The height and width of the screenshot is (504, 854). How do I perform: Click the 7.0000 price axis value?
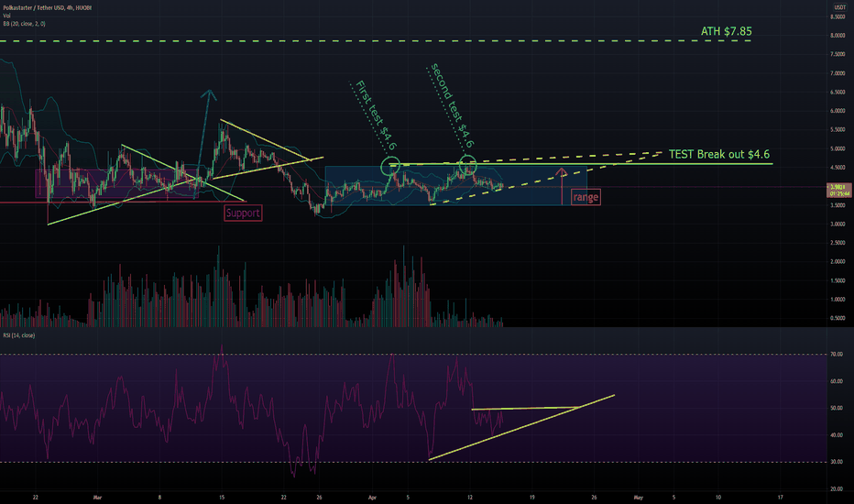[838, 73]
